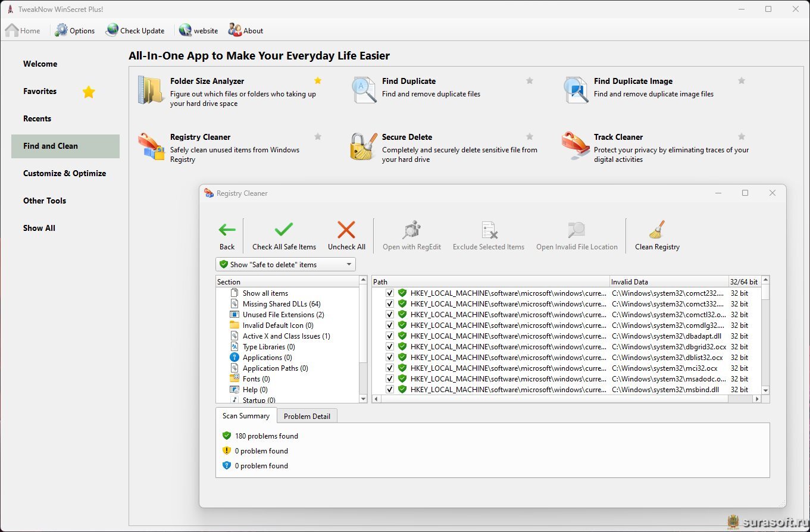Open the Find Duplicate Image tool icon
Image resolution: width=810 pixels, height=532 pixels.
coord(576,90)
